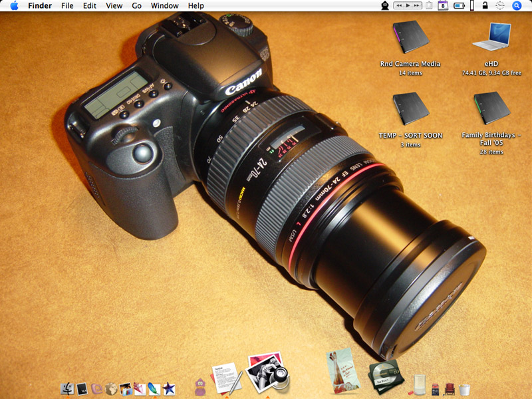
Task: Open Spotlight search
Action: tap(517, 5)
